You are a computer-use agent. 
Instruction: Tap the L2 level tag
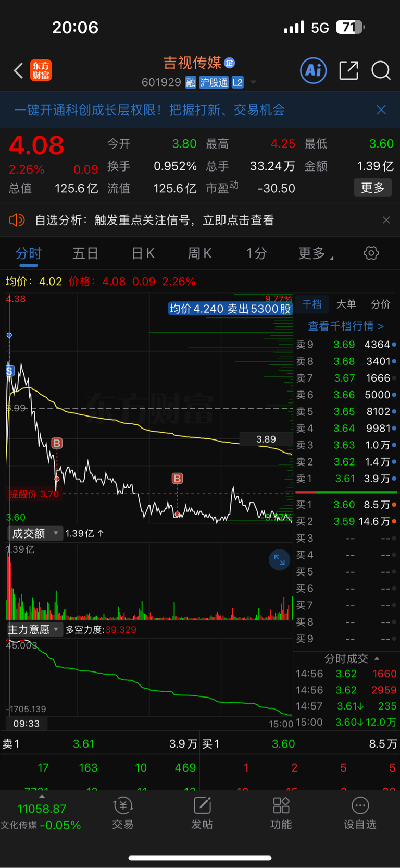point(238,82)
